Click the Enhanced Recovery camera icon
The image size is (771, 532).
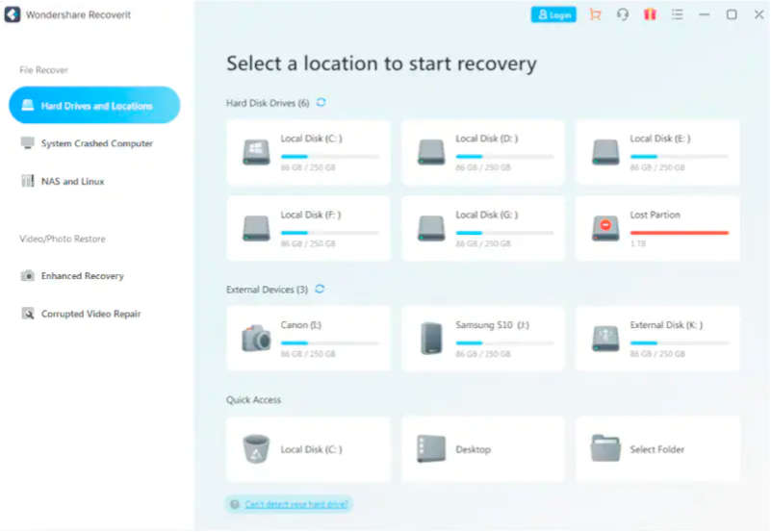pyautogui.click(x=28, y=275)
